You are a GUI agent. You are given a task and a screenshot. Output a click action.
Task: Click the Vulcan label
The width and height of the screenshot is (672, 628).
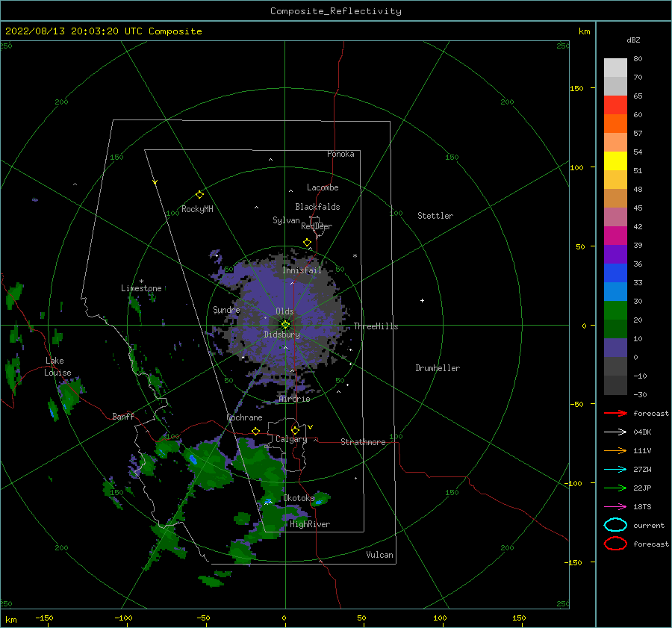380,555
